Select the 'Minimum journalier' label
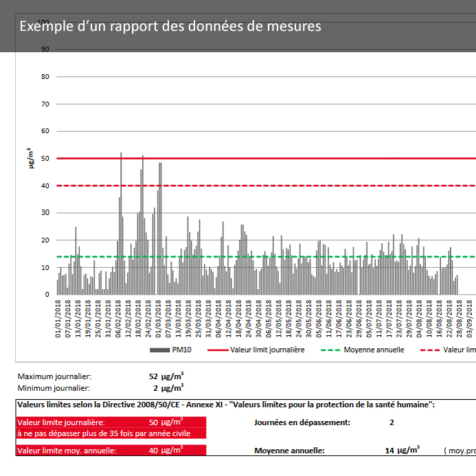The width and height of the screenshot is (476, 476). [x=54, y=387]
